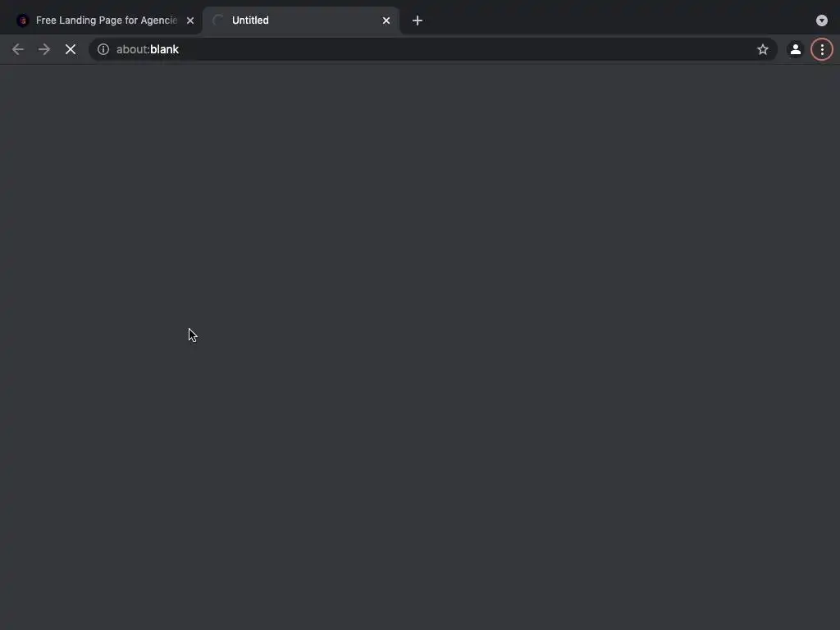
Task: Go forward using the forward arrow
Action: tap(44, 49)
